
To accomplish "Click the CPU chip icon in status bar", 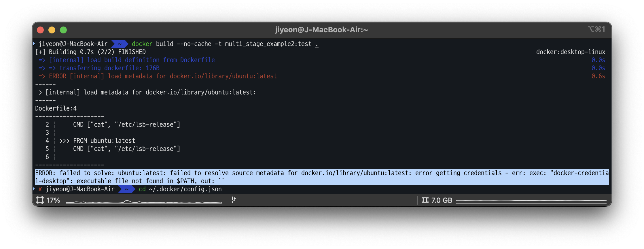I will 40,200.
